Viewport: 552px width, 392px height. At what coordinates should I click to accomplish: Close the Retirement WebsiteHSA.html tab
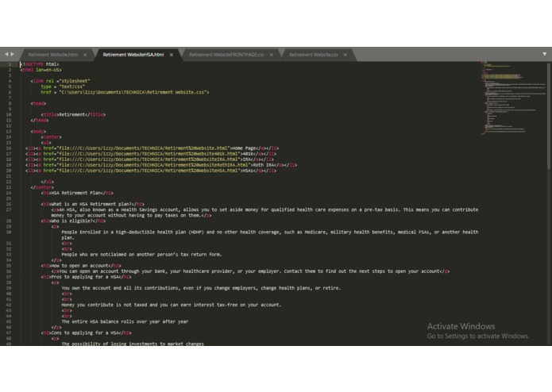(172, 55)
